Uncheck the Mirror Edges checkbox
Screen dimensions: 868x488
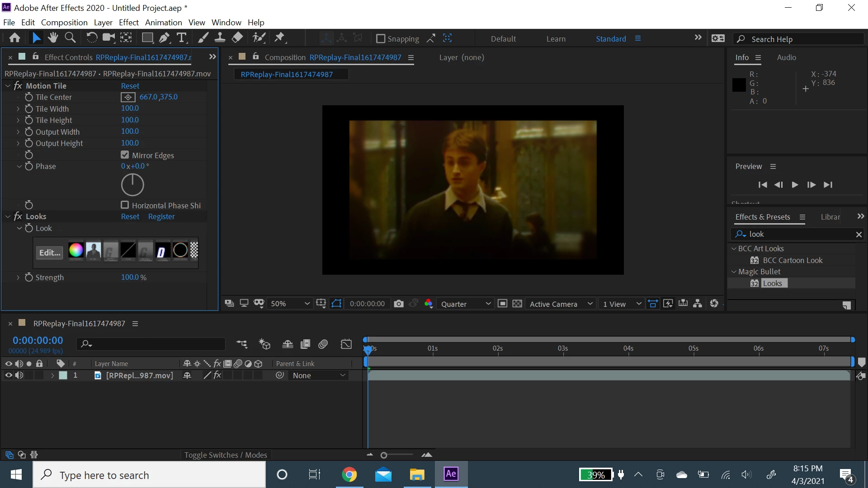125,155
